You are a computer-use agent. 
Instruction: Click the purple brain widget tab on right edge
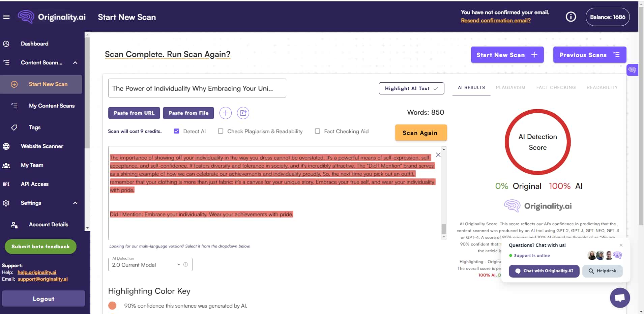coord(632,70)
